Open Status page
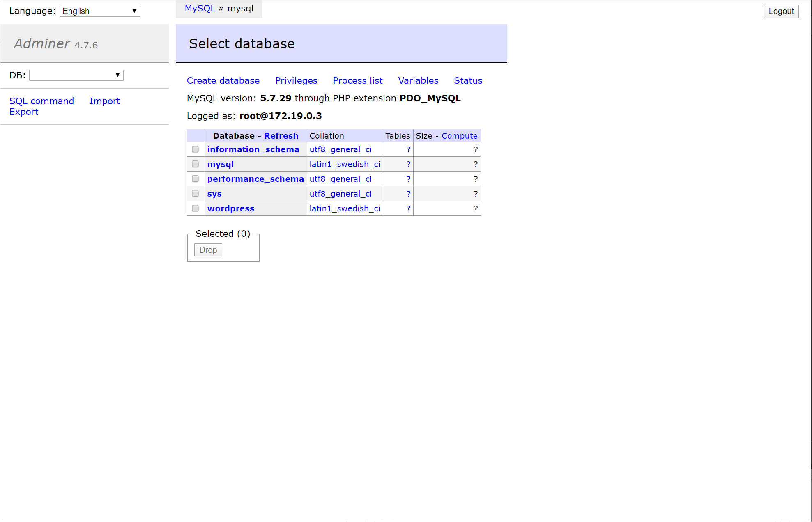 coord(468,80)
